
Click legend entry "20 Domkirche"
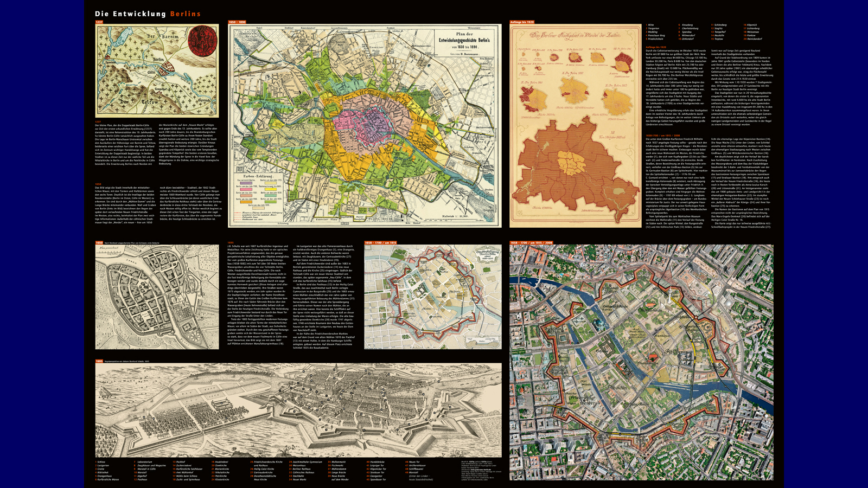pyautogui.click(x=219, y=466)
